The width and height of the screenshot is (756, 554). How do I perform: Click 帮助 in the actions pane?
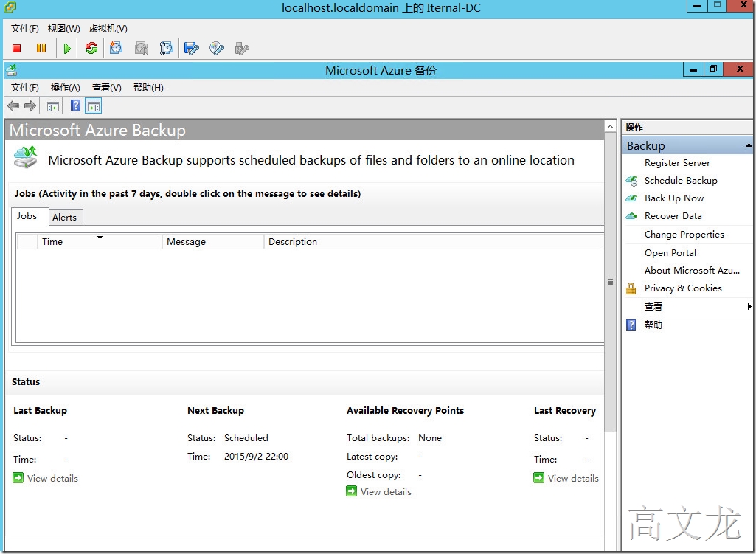[x=653, y=325]
